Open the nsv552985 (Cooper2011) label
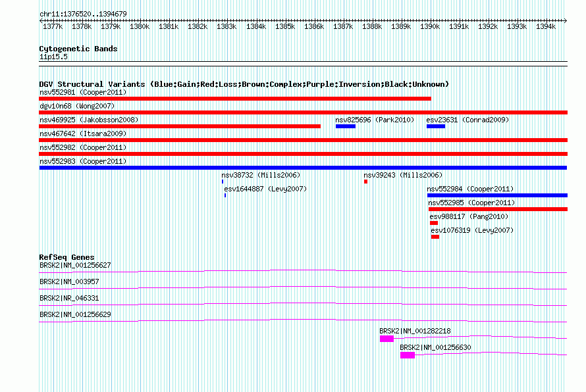This screenshot has width=586, height=392. pos(471,203)
